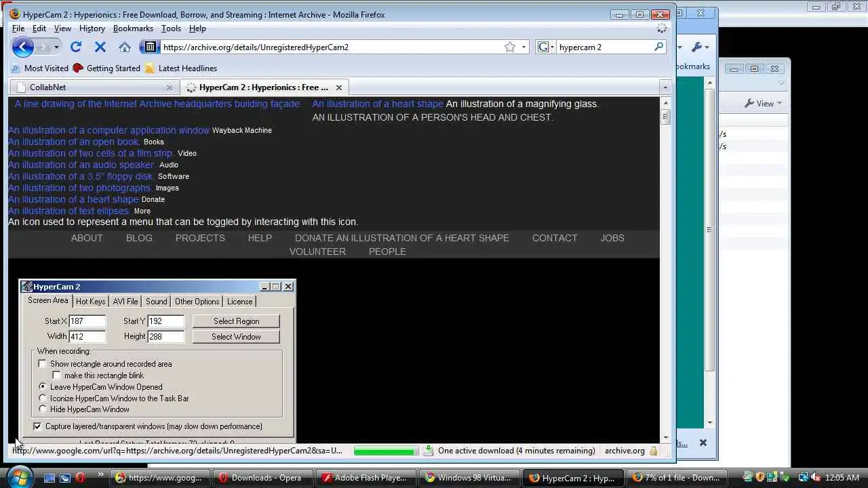Select Iconize HyperCam Window to Task Bar
This screenshot has height=488, width=868.
(x=43, y=399)
